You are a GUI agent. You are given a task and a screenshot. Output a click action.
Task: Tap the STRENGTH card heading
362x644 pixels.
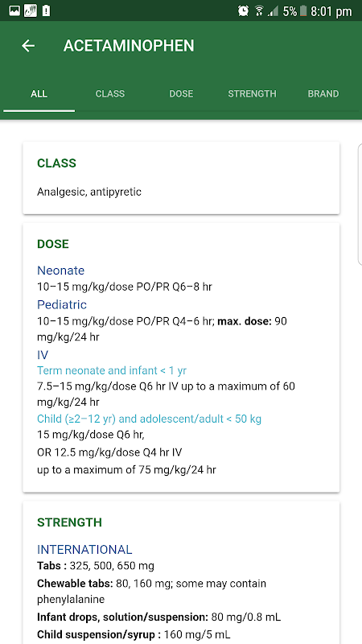pos(69,522)
